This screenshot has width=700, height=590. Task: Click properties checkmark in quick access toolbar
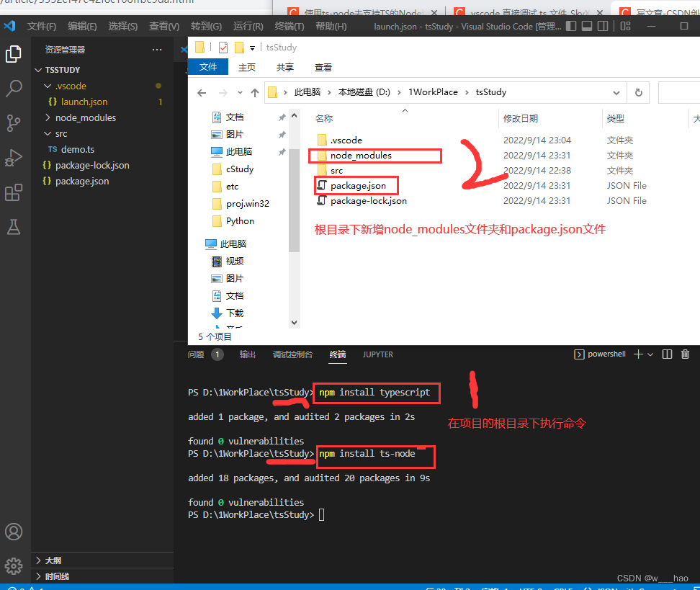(223, 47)
